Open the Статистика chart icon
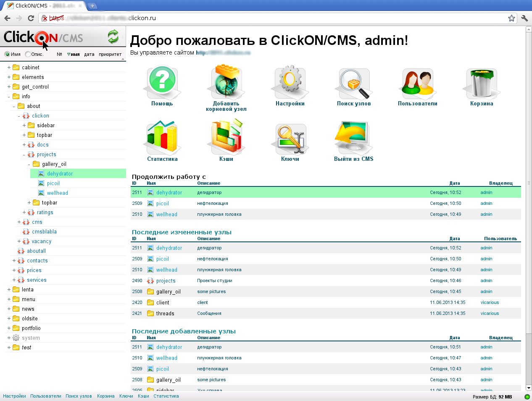The height and width of the screenshot is (401, 532). [x=162, y=137]
